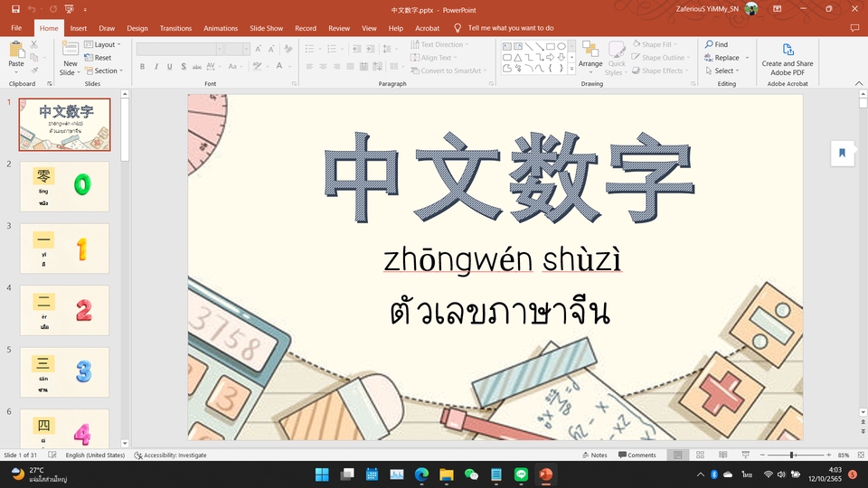
Task: Click Decrease Font Size icon
Action: [271, 49]
